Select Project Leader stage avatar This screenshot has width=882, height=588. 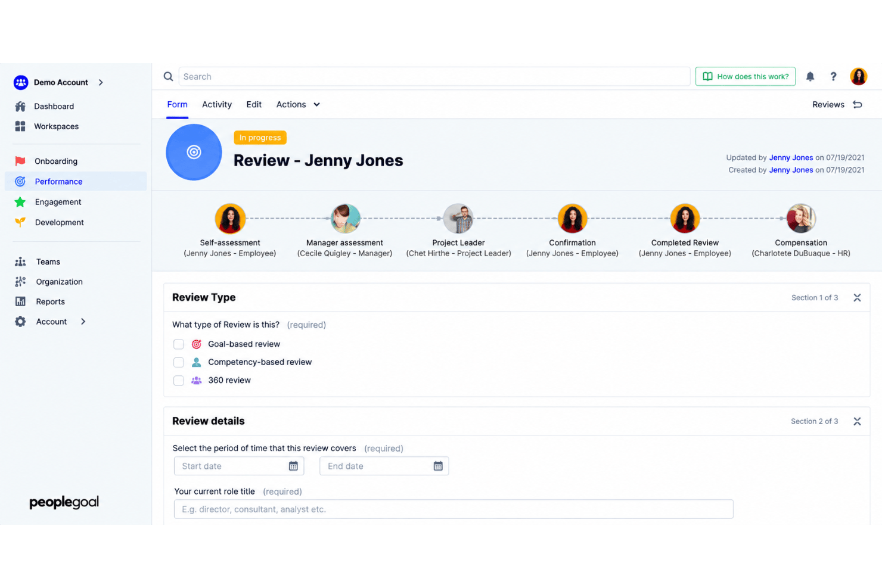click(458, 219)
